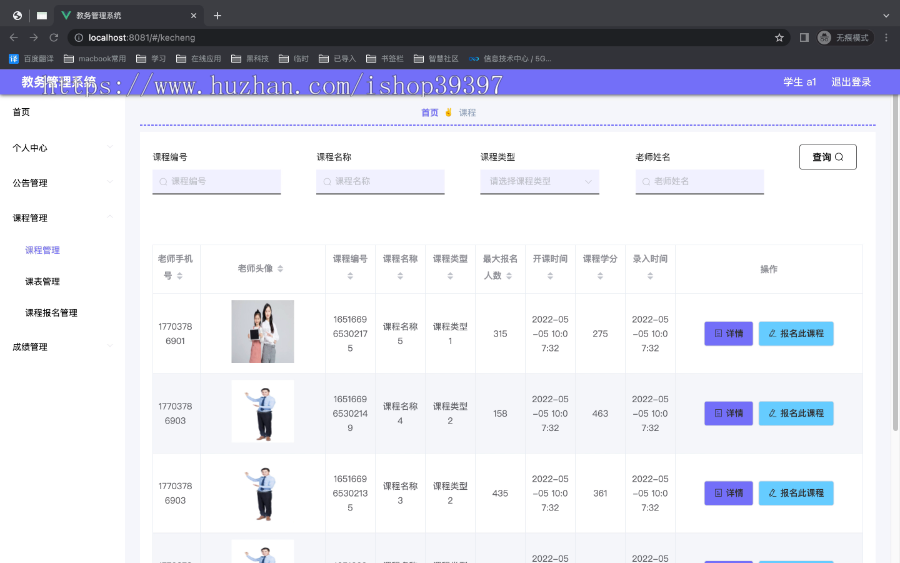The image size is (900, 563).
Task: Reload the page
Action: (x=54, y=37)
